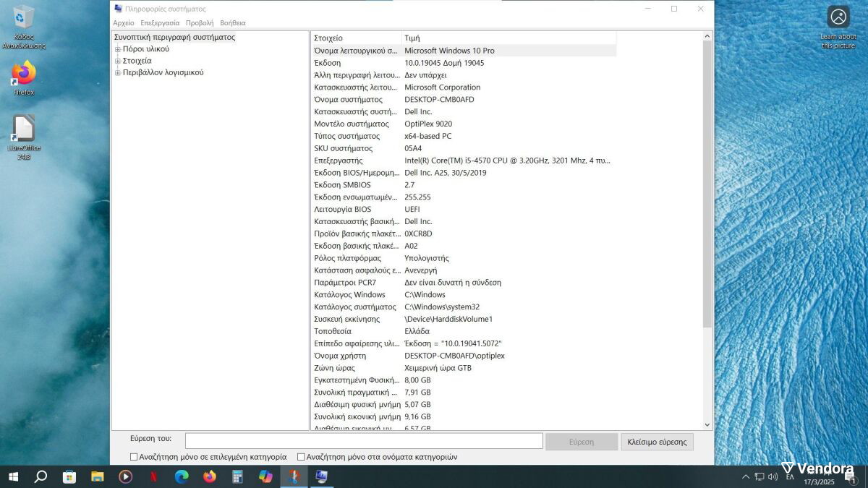Open the 'Επεξεργασία' menu
The image size is (868, 488).
coord(160,23)
